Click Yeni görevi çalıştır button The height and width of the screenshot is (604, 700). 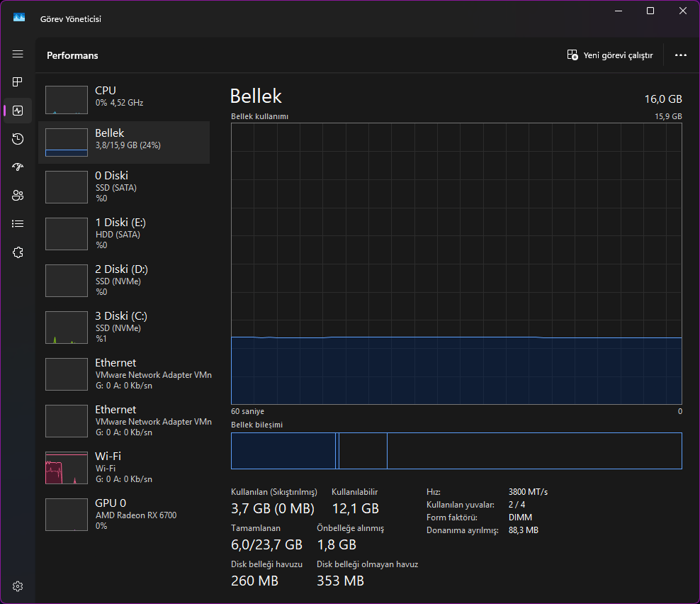click(x=610, y=55)
